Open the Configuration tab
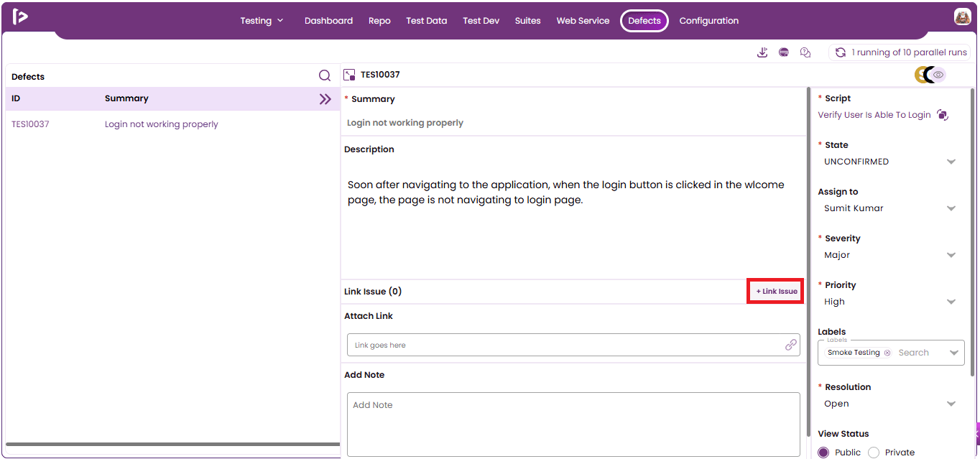The height and width of the screenshot is (459, 980). 708,21
